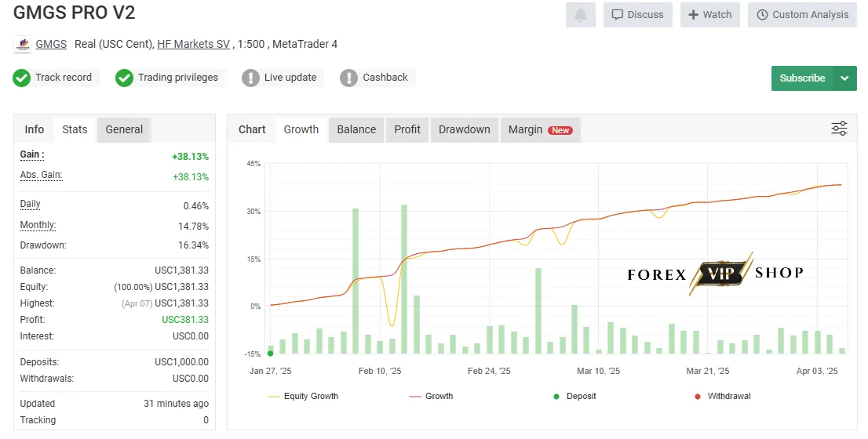Open the Subscribe dropdown arrow
The width and height of the screenshot is (868, 439).
pos(844,78)
